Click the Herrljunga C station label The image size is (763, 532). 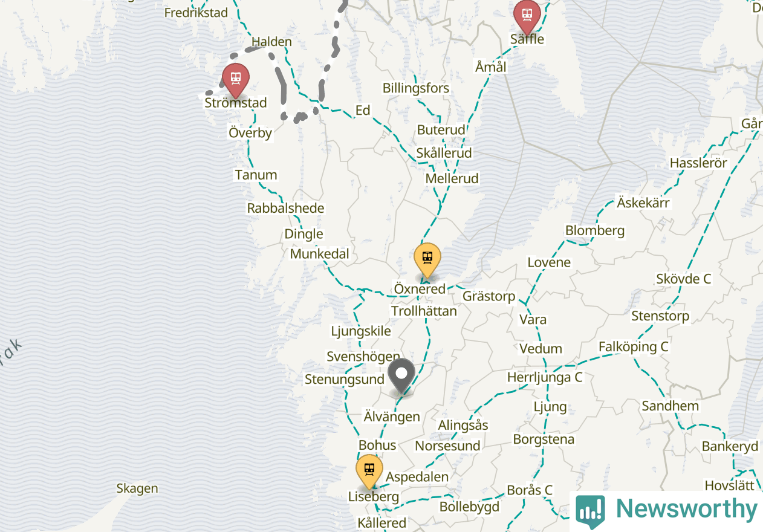pyautogui.click(x=545, y=377)
